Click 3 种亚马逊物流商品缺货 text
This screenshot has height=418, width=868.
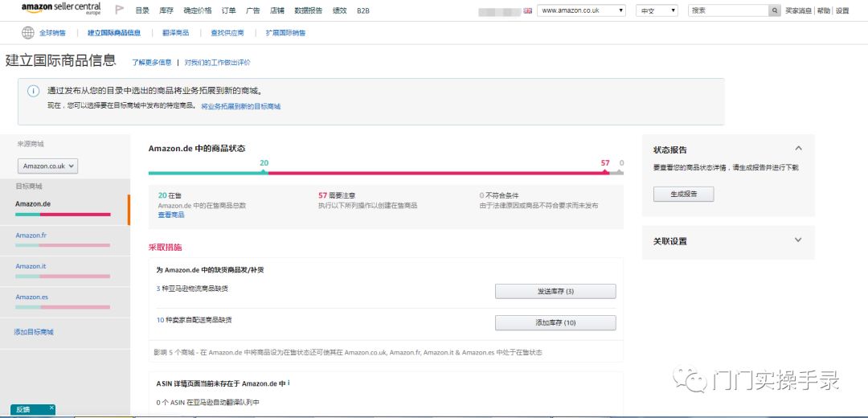click(192, 289)
